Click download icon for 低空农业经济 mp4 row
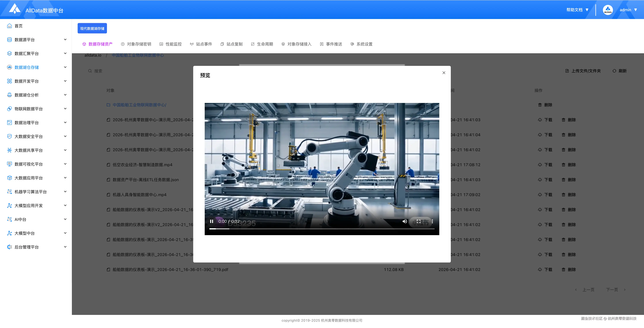The image size is (644, 328). (x=540, y=165)
